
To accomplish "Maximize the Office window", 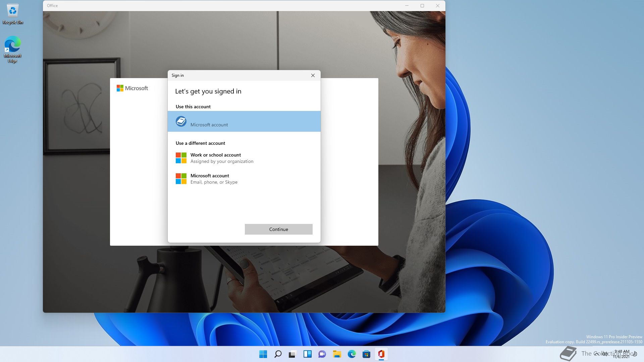I will click(422, 6).
